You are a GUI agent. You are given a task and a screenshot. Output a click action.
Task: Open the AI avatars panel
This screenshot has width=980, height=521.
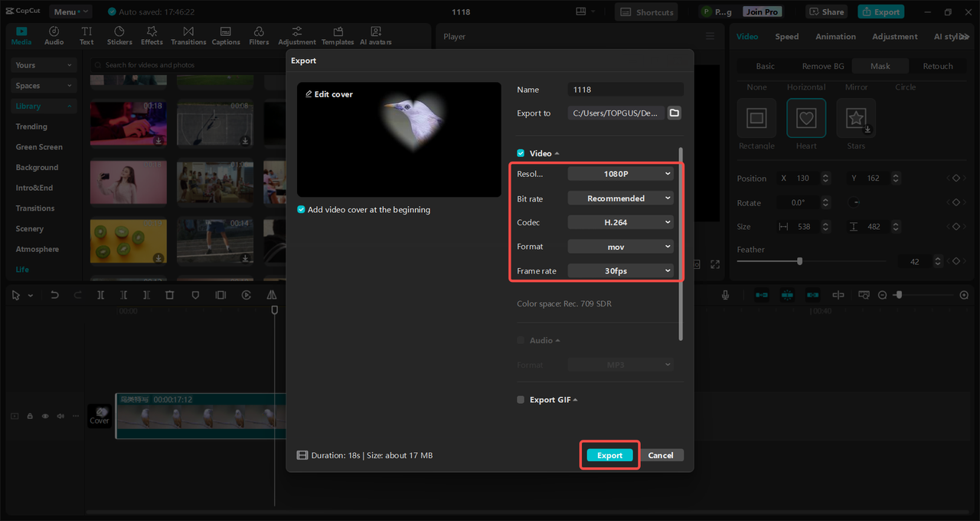tap(376, 35)
